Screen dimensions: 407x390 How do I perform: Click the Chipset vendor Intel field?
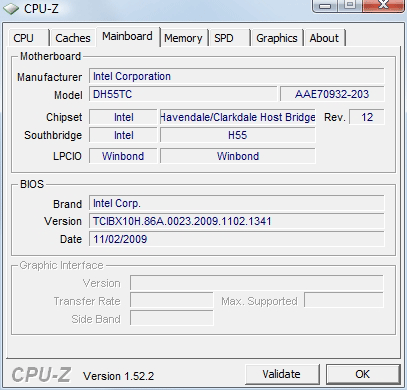pos(123,117)
